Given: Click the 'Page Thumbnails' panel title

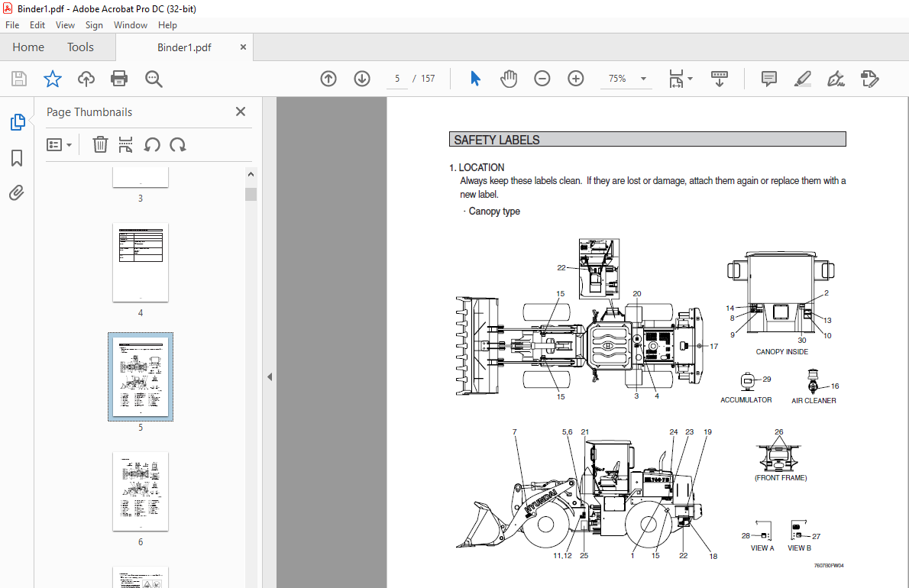Looking at the screenshot, I should click(x=89, y=112).
